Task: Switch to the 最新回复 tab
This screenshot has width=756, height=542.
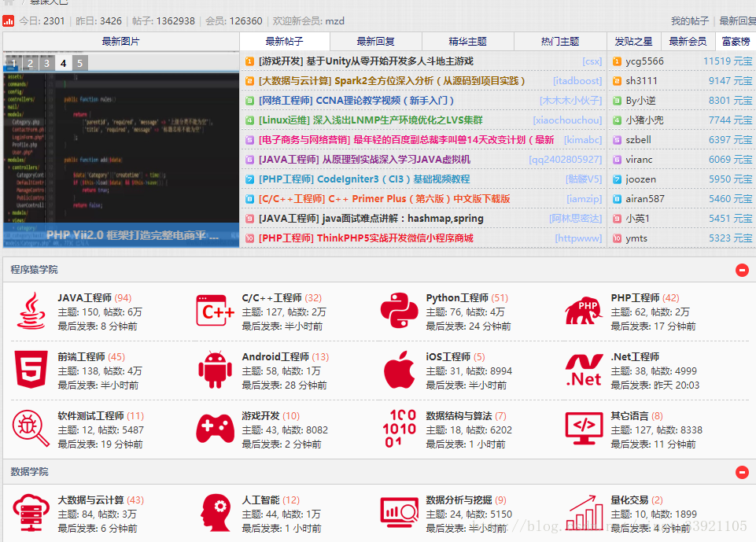Action: (x=375, y=42)
